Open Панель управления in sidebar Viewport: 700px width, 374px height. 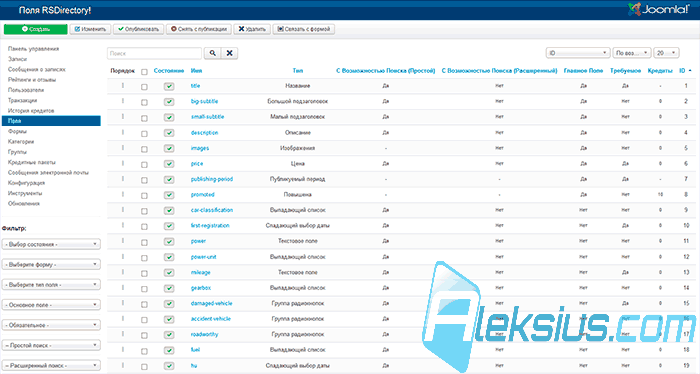(x=33, y=49)
